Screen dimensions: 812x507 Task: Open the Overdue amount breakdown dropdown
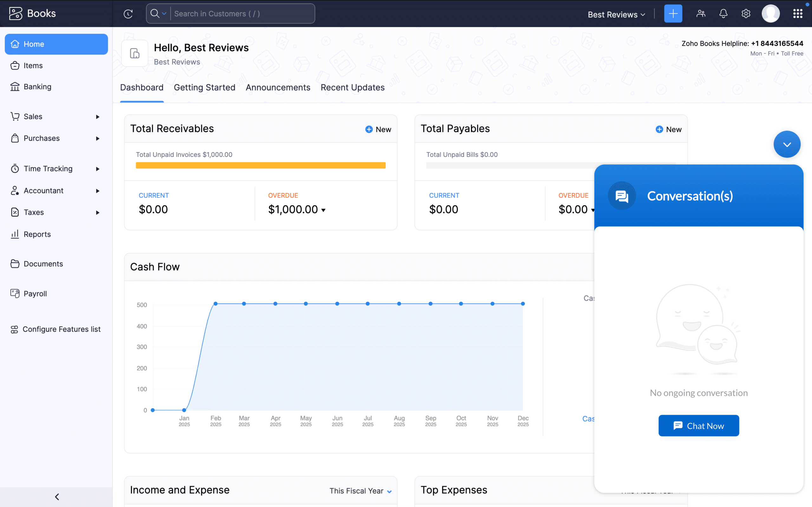click(323, 209)
